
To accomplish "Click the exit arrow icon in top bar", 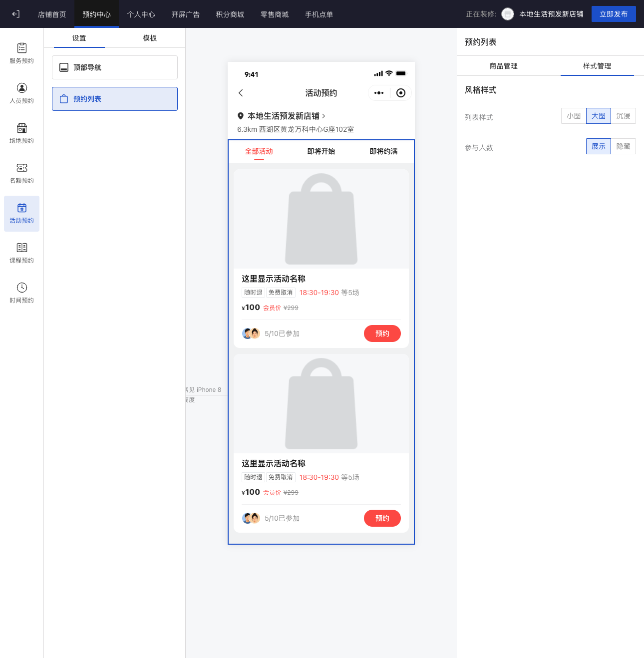I will click(x=16, y=14).
